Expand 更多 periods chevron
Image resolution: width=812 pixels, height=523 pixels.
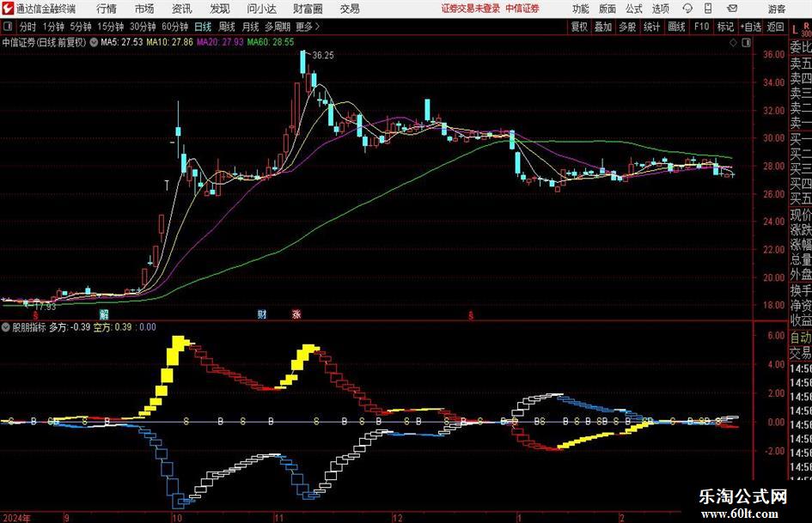coord(317,27)
